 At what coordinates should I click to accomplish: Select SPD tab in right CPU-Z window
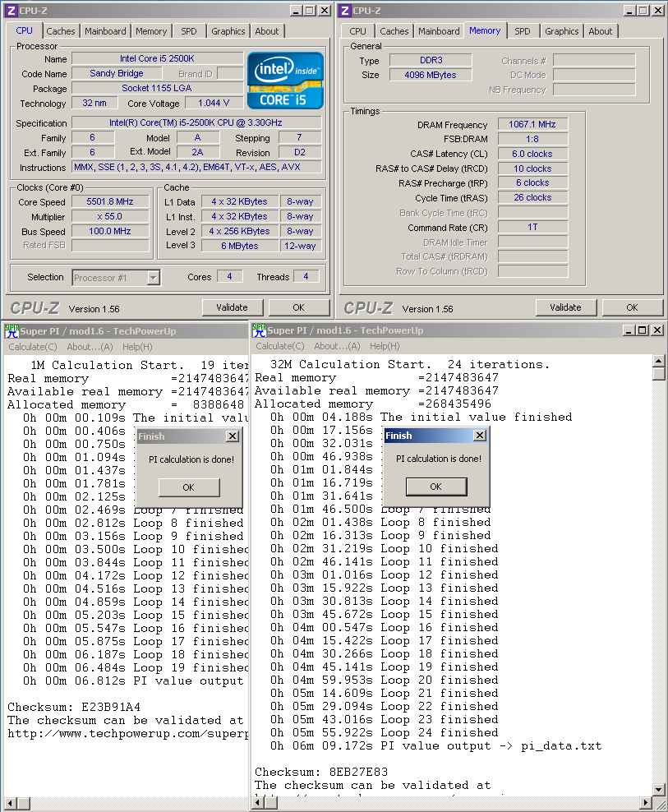[522, 31]
